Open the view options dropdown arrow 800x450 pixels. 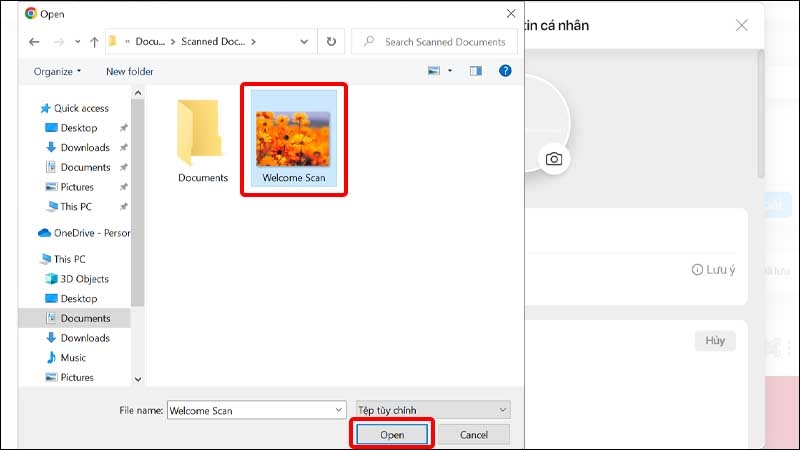coord(450,71)
